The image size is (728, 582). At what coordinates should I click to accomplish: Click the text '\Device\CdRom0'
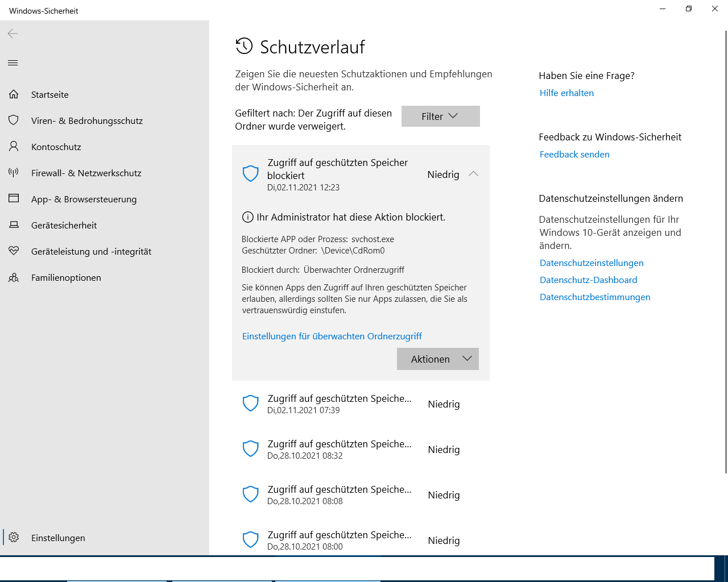pos(353,251)
